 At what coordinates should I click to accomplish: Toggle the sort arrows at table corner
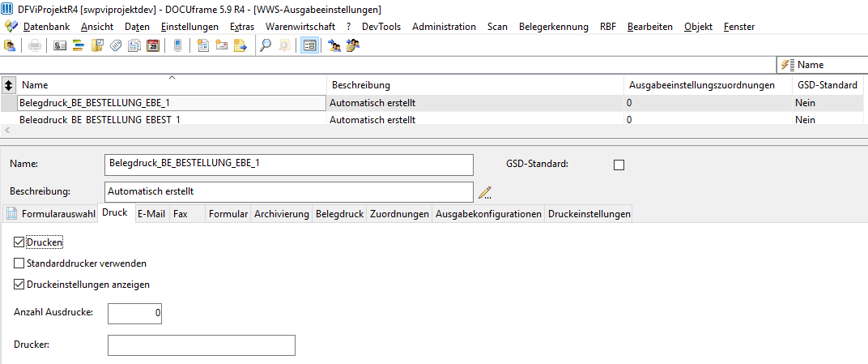8,85
